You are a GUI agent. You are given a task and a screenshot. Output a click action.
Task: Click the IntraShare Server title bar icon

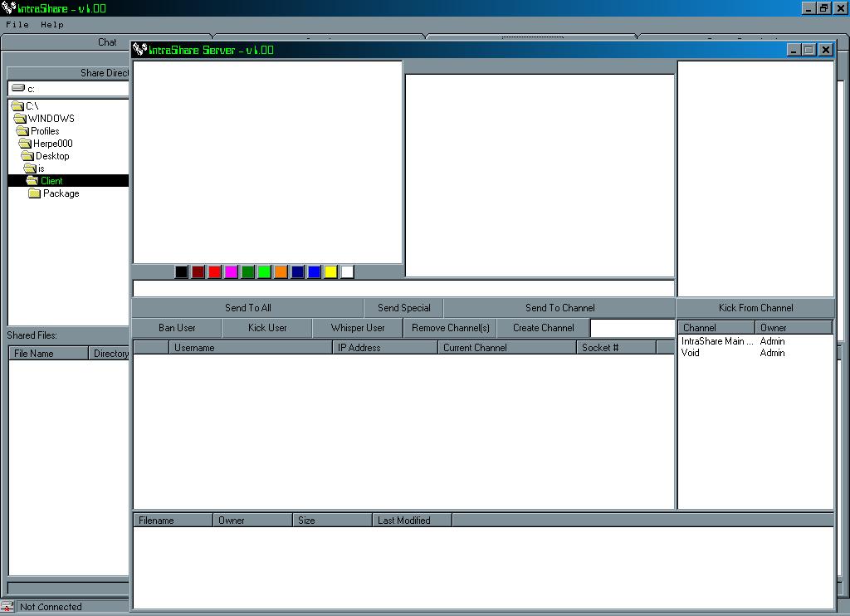coord(139,50)
